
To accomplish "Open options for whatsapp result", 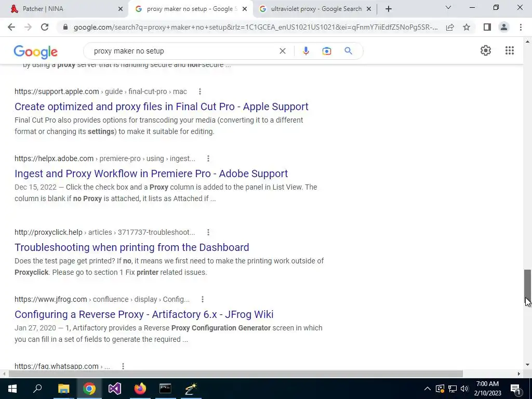I will tap(123, 366).
